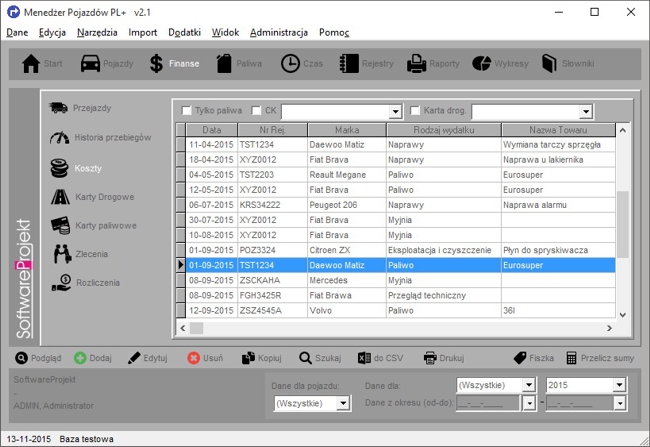Open Zlecenia handshake icon
Image resolution: width=650 pixels, height=447 pixels.
[62, 254]
